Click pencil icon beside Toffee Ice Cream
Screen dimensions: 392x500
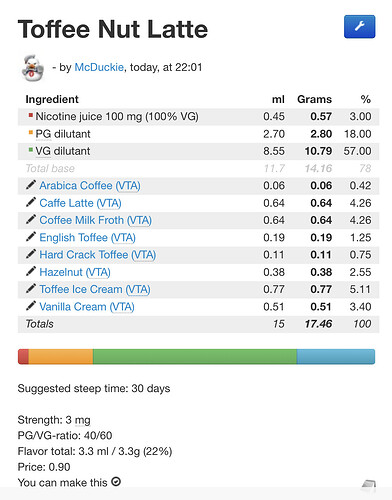[31, 289]
